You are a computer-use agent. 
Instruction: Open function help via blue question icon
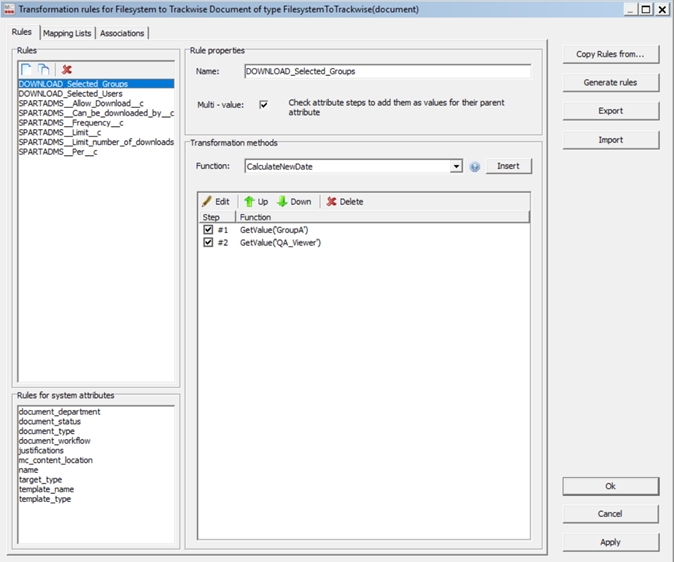pos(475,167)
